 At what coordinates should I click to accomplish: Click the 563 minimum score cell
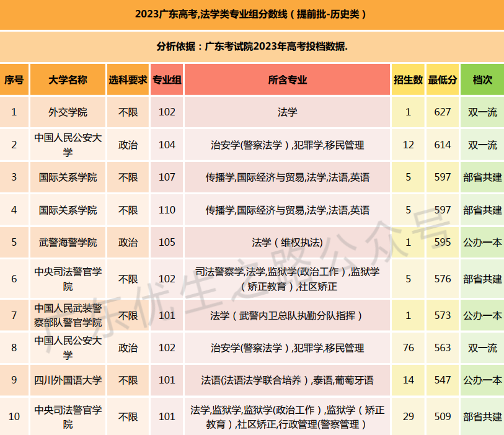click(443, 348)
